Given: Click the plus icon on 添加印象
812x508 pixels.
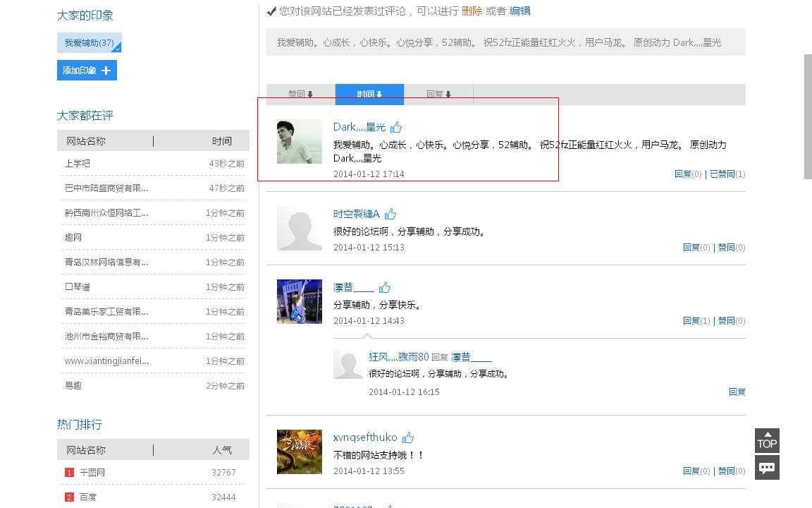Looking at the screenshot, I should pos(106,71).
